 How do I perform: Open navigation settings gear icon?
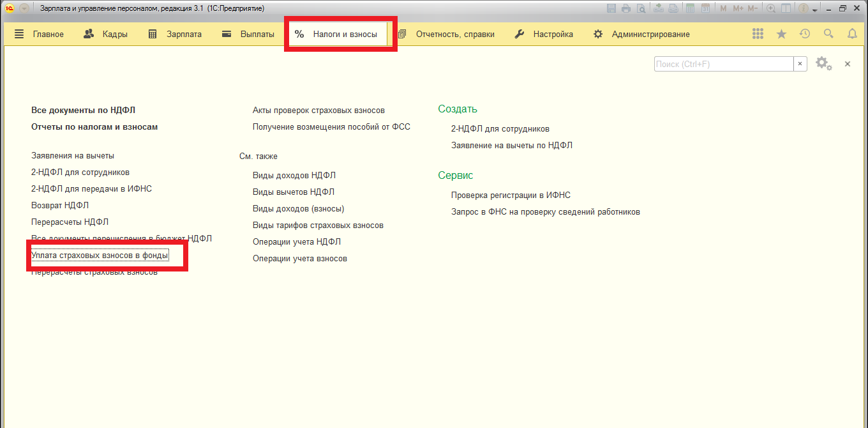coord(823,63)
